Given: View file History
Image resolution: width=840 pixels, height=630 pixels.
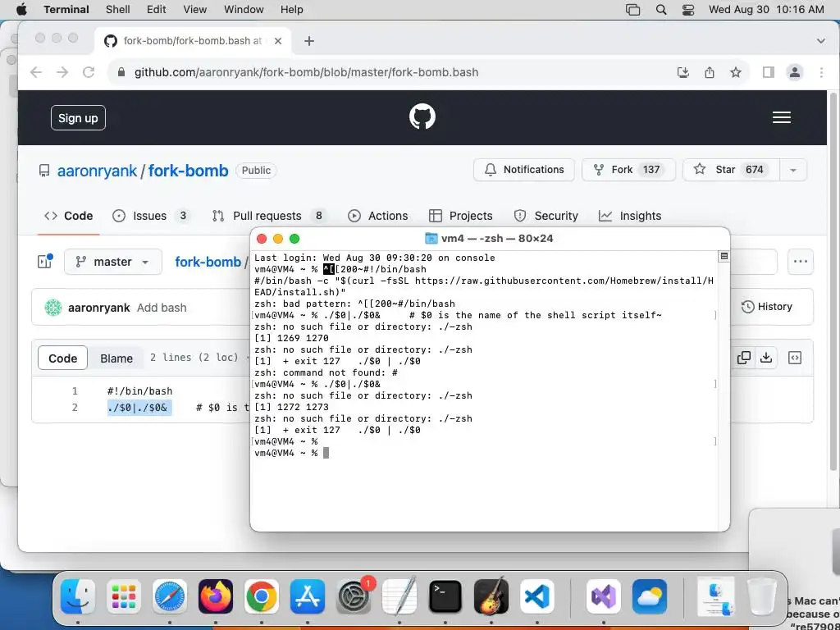Looking at the screenshot, I should [x=767, y=307].
